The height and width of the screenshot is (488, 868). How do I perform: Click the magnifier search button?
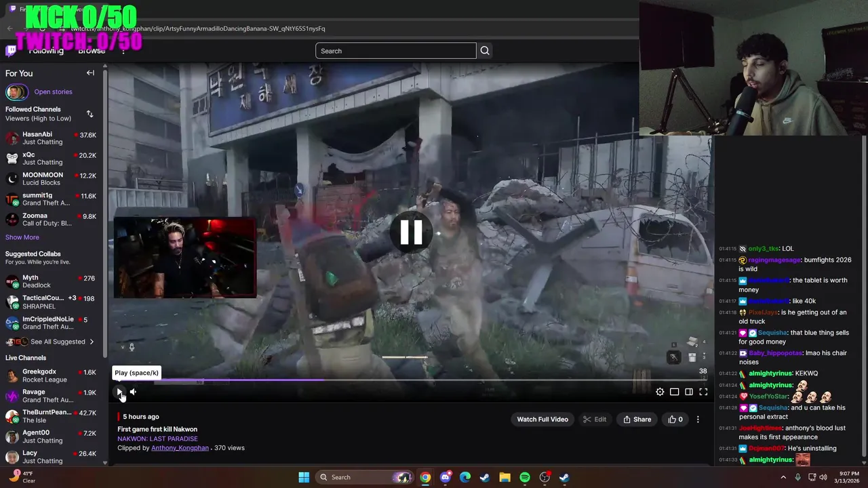click(x=485, y=51)
